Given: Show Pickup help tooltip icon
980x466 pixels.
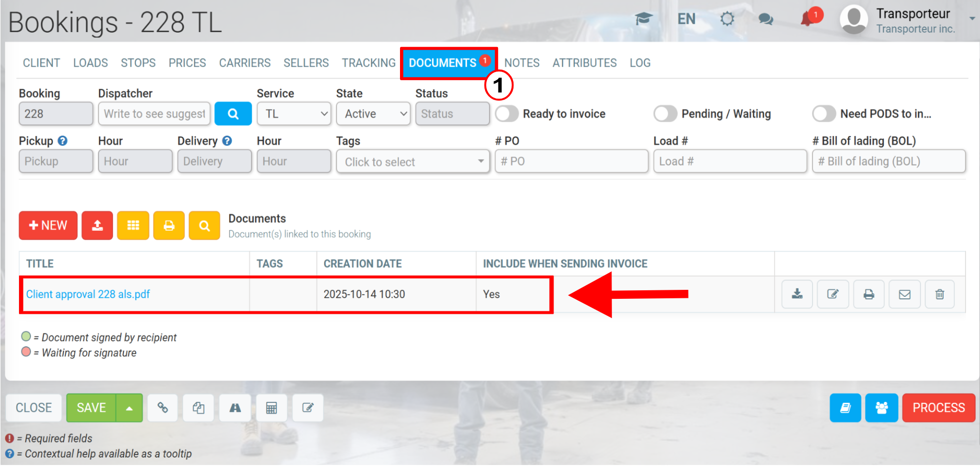Looking at the screenshot, I should (62, 141).
